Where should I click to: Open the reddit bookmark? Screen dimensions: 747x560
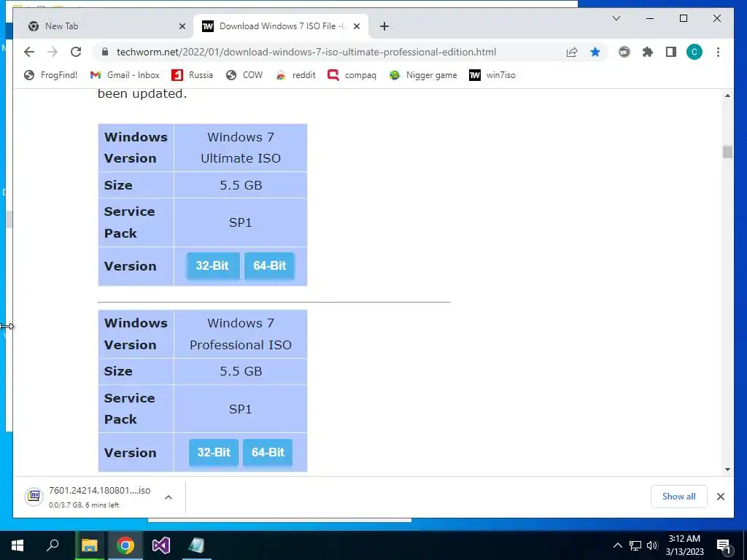[295, 75]
